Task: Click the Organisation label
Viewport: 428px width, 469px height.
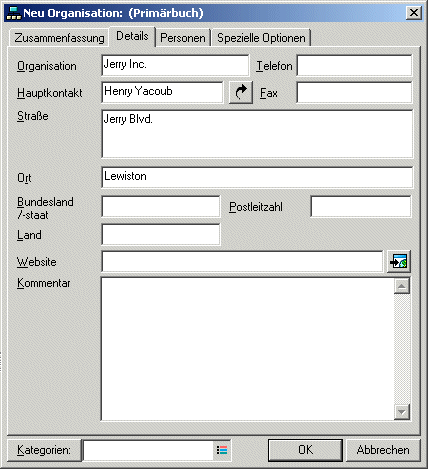Action: pos(47,66)
